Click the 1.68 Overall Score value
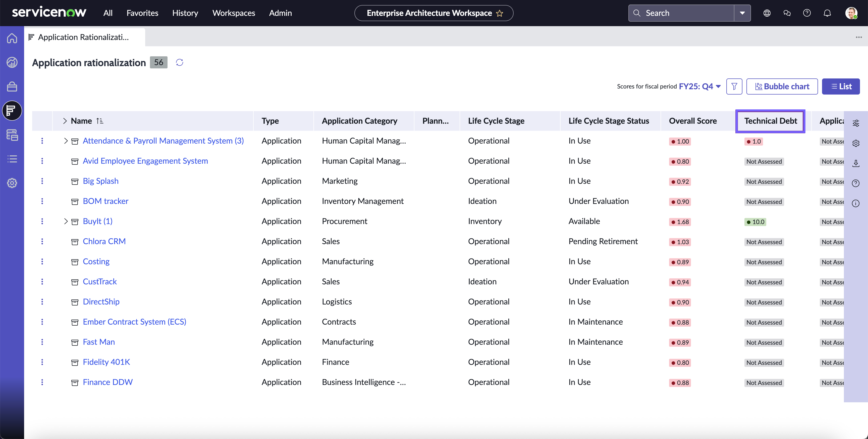This screenshot has width=868, height=439. [680, 222]
